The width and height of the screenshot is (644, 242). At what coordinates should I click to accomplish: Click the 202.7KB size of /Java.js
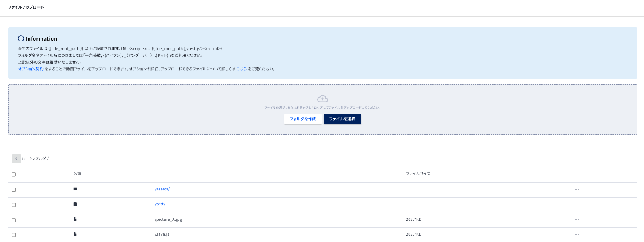tap(414, 234)
